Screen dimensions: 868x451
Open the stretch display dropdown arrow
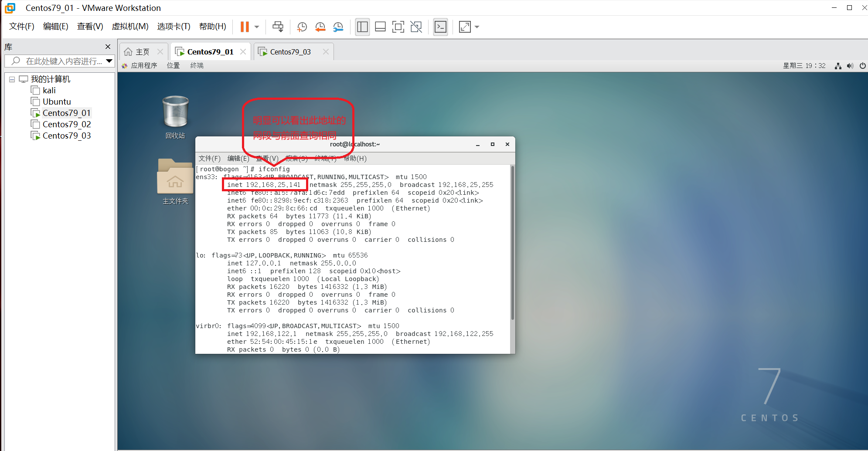coord(477,27)
